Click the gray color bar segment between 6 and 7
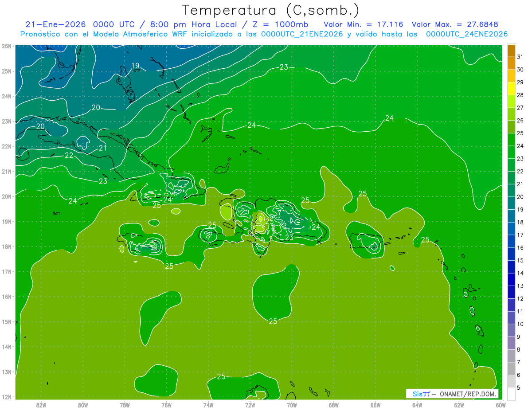 [x=511, y=369]
